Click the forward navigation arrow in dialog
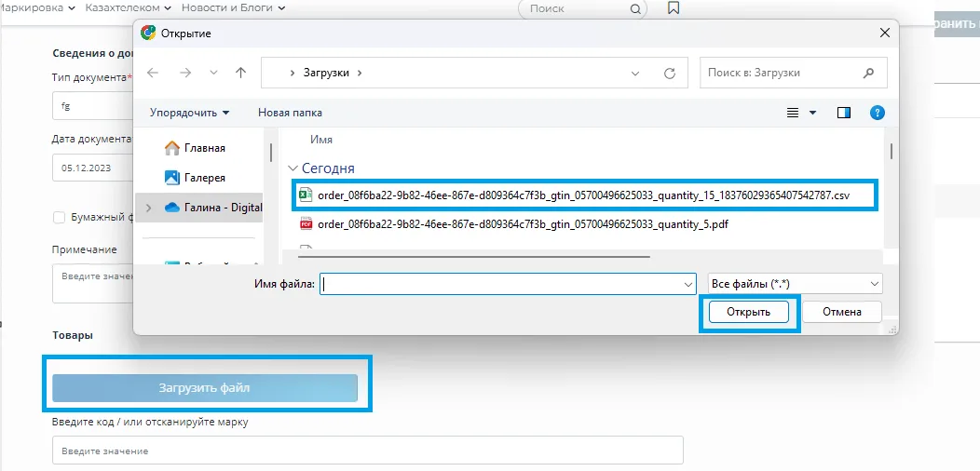980x471 pixels. (185, 74)
